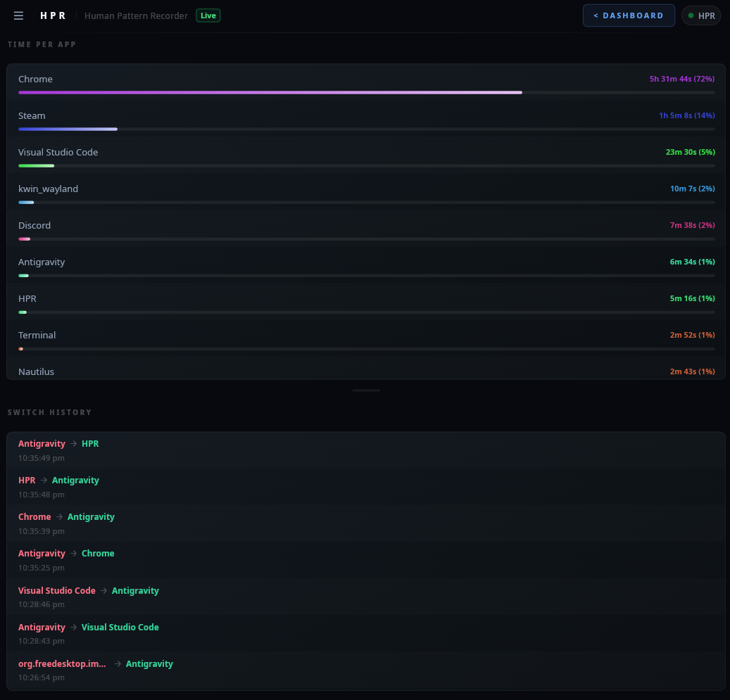Click Steam's time value 1h 5m 8s (14%)
This screenshot has height=700, width=730.
[x=686, y=115]
